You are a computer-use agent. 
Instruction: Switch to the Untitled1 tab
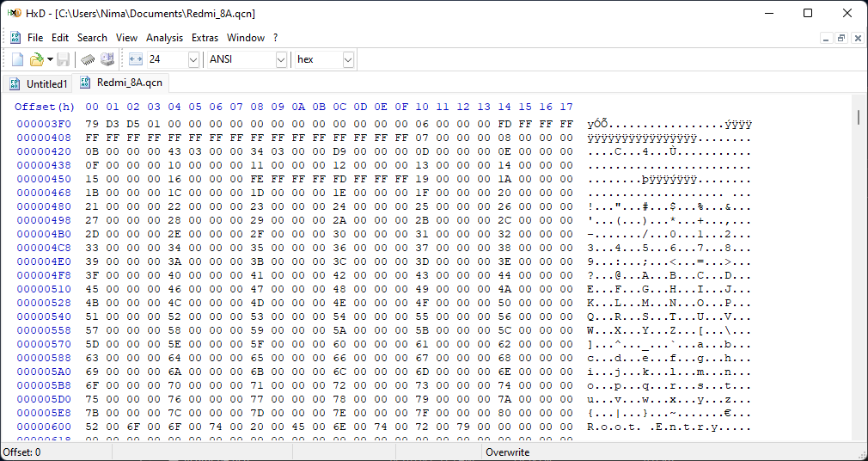coord(39,83)
